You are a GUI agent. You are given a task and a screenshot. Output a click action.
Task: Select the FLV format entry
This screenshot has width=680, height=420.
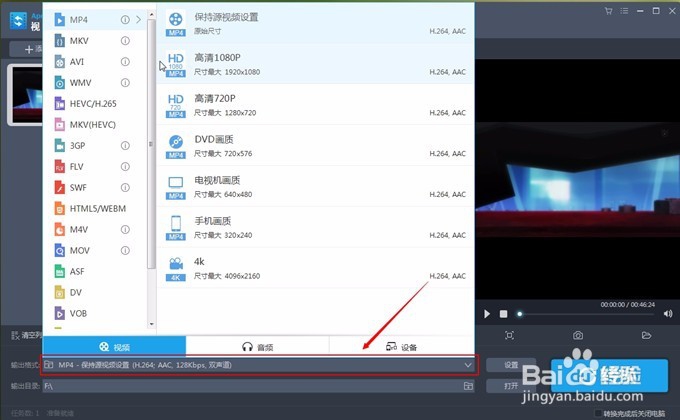(x=95, y=167)
